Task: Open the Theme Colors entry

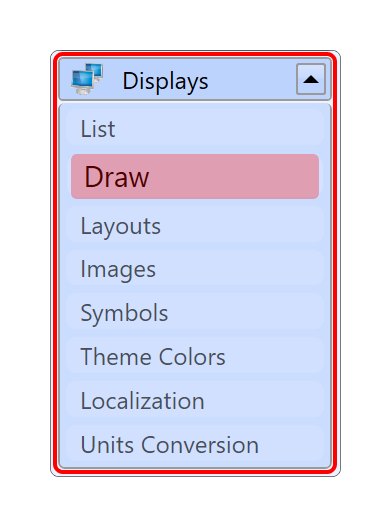Action: (x=195, y=356)
